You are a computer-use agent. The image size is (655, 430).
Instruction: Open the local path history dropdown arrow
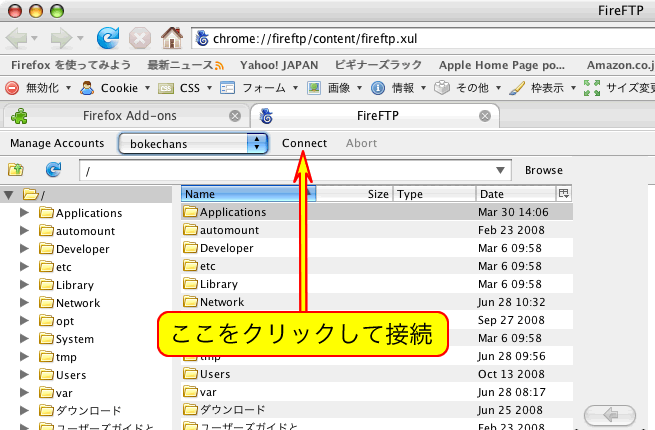500,170
